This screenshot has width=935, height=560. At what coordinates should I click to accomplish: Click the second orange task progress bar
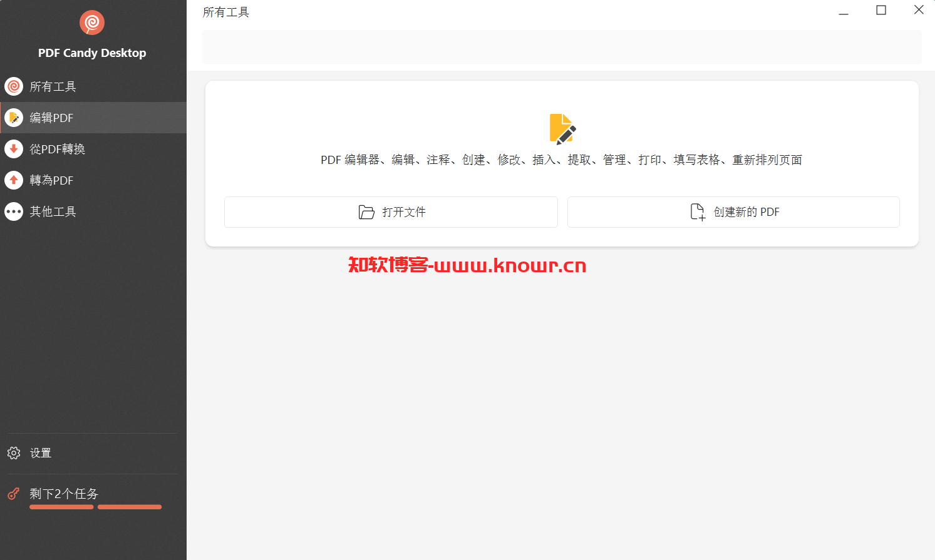130,507
